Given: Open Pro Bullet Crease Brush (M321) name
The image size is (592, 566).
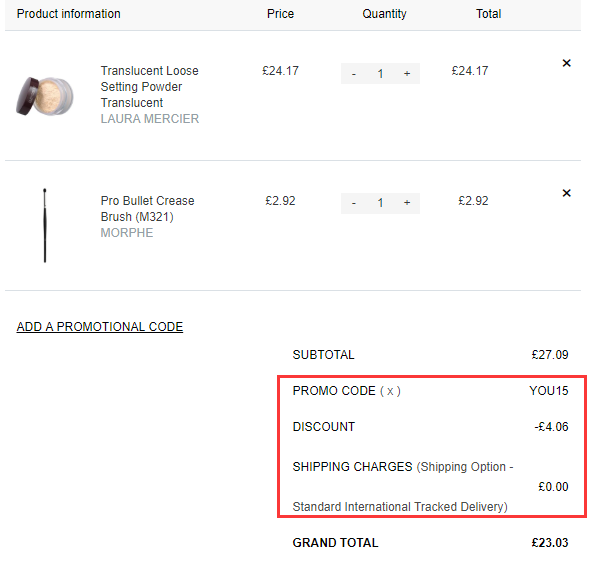Looking at the screenshot, I should coord(148,209).
